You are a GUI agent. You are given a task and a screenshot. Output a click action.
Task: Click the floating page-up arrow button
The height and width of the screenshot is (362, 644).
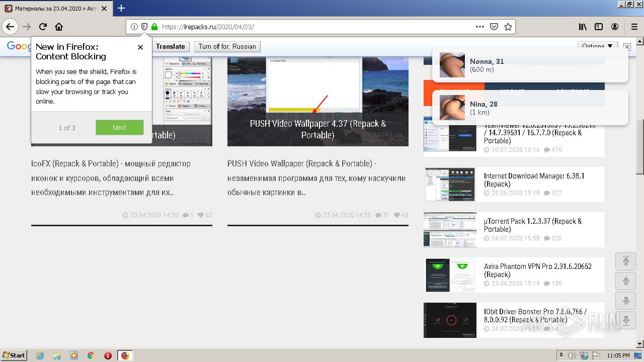pyautogui.click(x=626, y=281)
